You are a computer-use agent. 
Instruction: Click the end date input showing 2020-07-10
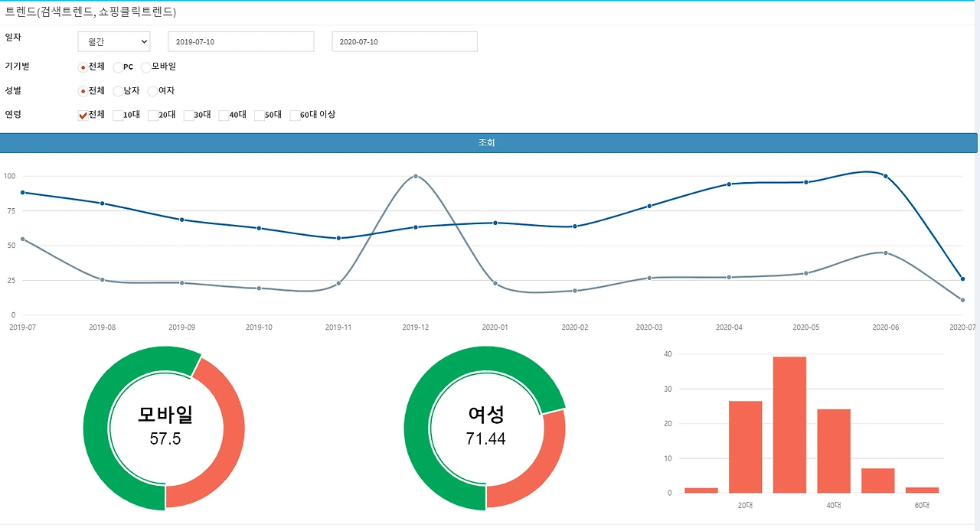click(x=404, y=41)
